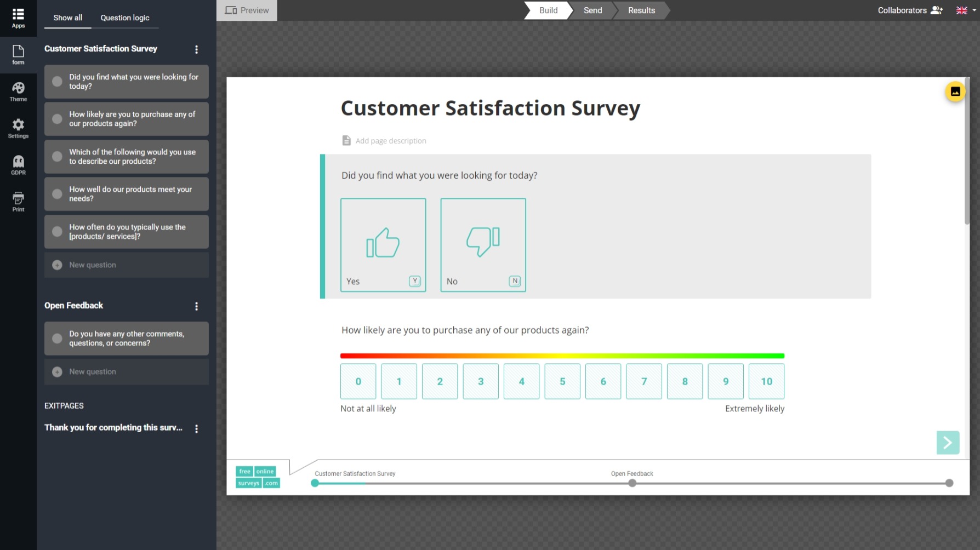The image size is (980, 550).
Task: Open the Open Feedback three-dot menu
Action: [x=197, y=306]
